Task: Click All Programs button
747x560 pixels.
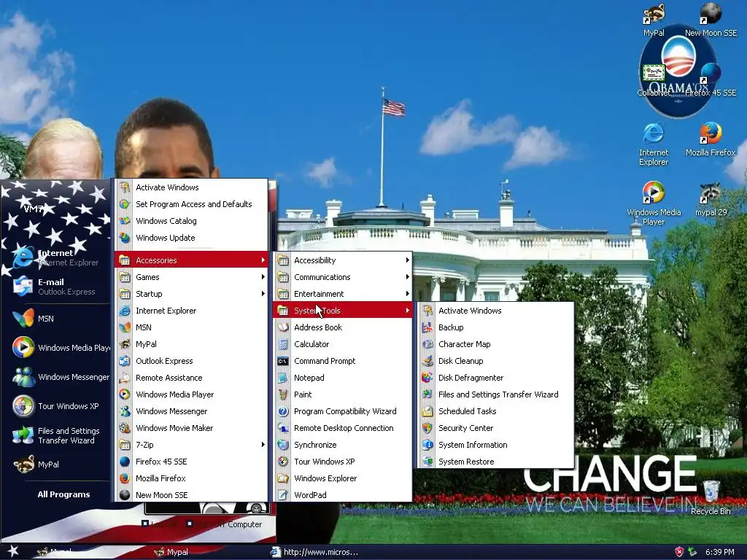Action: point(63,494)
